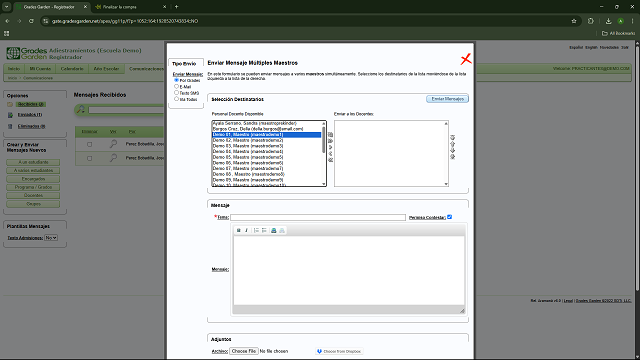Click the view magnifier in first message row
This screenshot has height=360, width=640.
pyautogui.click(x=113, y=144)
